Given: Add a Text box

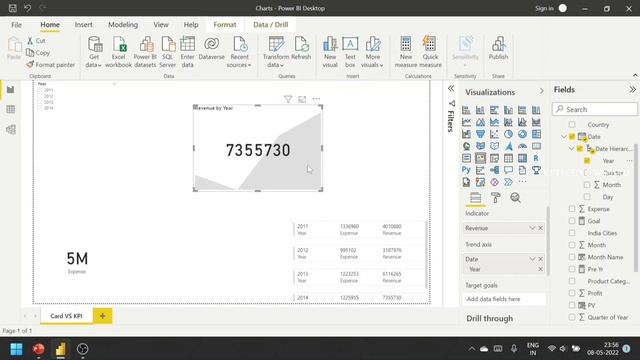Looking at the screenshot, I should pos(350,52).
